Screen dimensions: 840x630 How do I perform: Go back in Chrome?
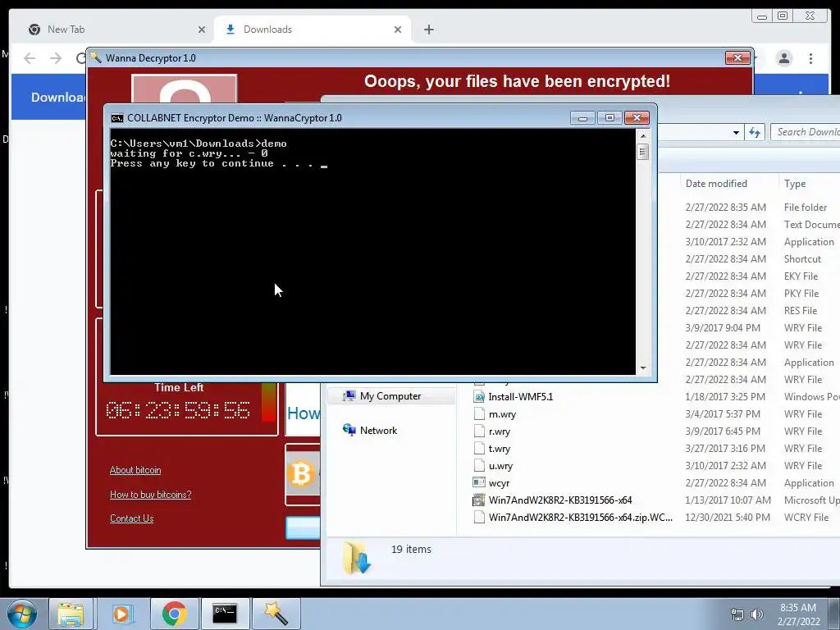tap(30, 58)
